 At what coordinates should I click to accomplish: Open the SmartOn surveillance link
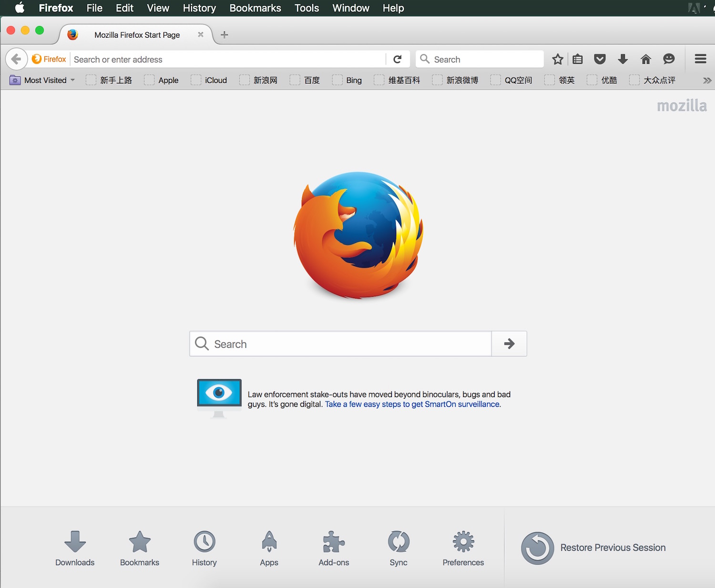[413, 404]
